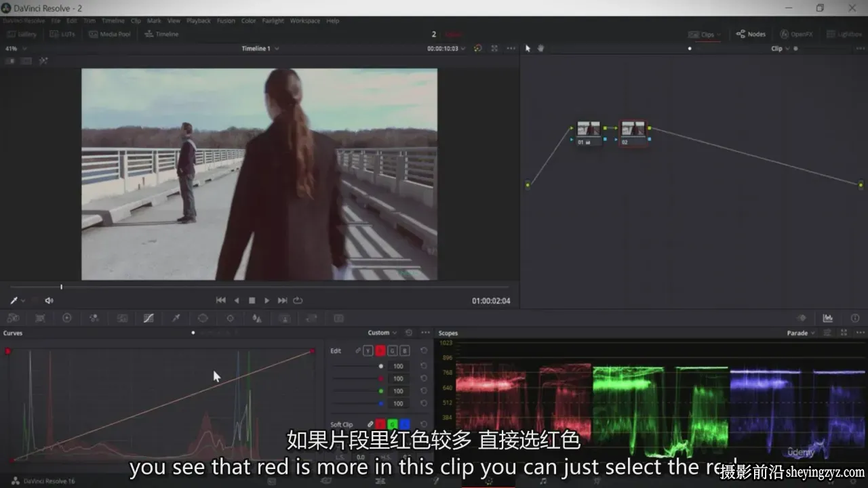868x488 pixels.
Task: Enable the B blue curve channel in Edit
Action: (404, 350)
